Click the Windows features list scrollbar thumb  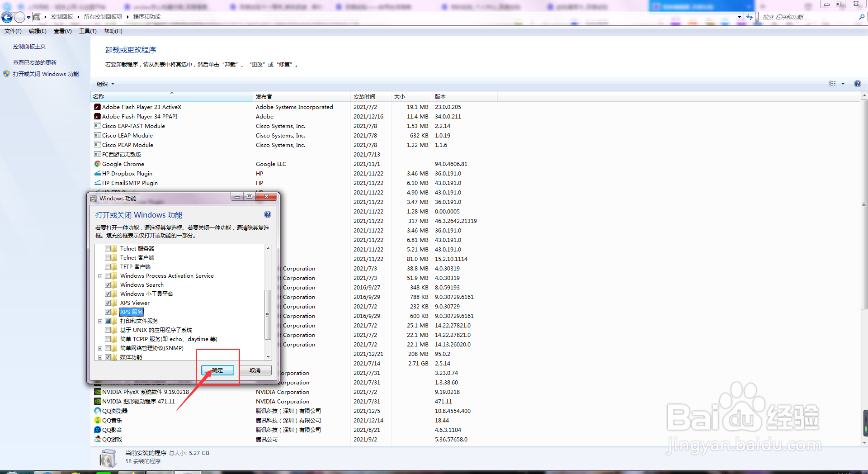[268, 314]
